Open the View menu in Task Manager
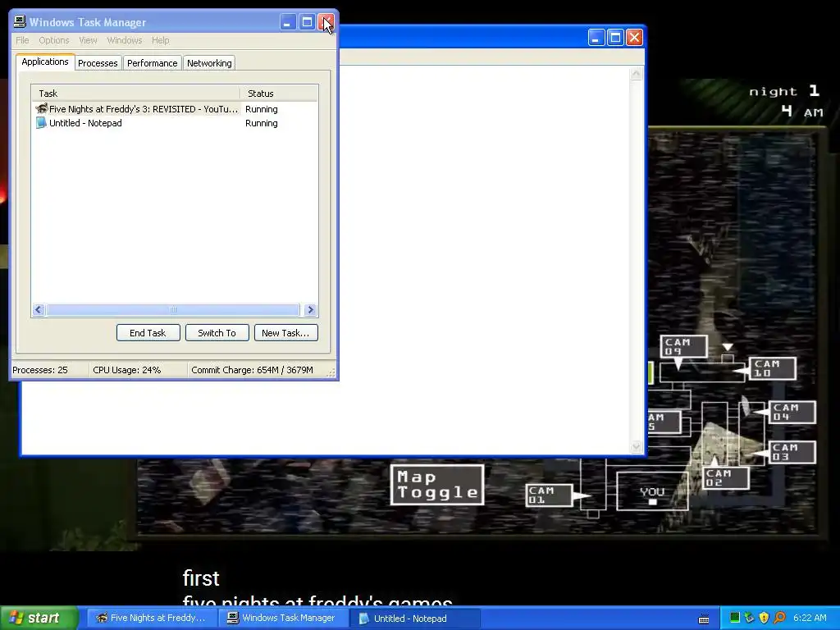 (x=88, y=40)
